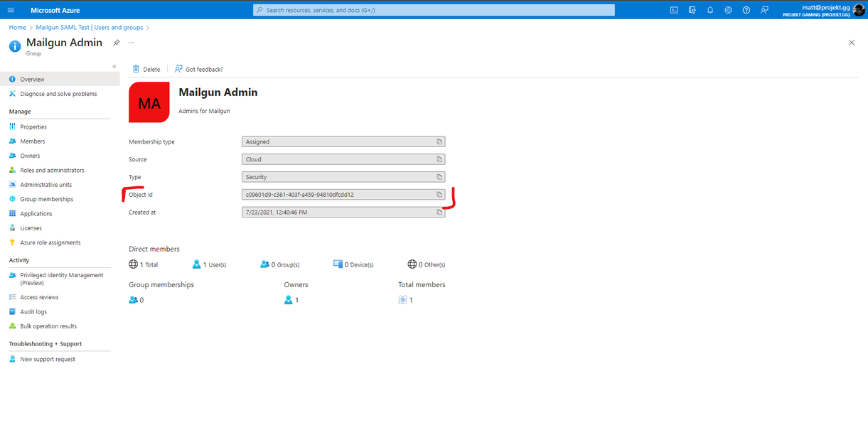This screenshot has width=868, height=435.
Task: Open Cloud Shell from the top bar
Action: (x=674, y=10)
